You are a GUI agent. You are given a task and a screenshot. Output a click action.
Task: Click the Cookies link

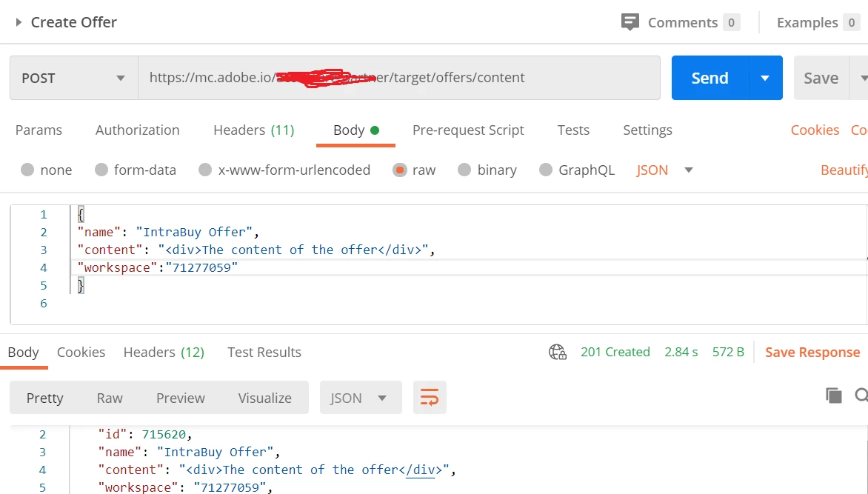coord(815,130)
